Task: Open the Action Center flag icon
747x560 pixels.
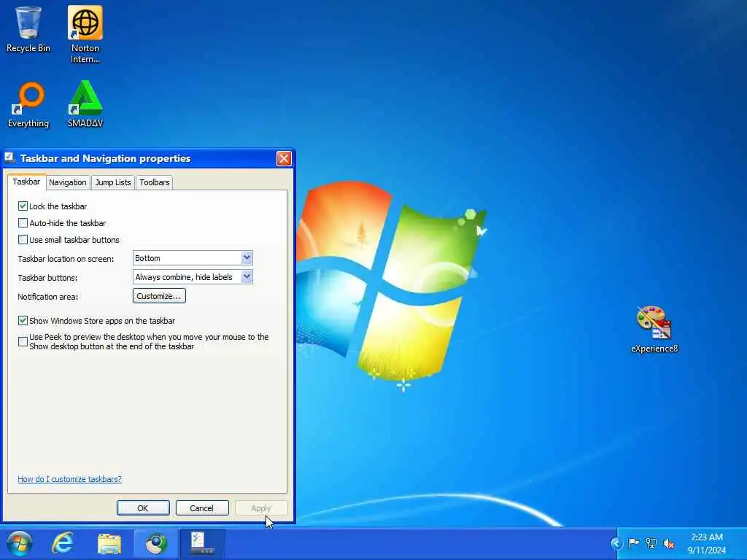Action: pyautogui.click(x=634, y=543)
